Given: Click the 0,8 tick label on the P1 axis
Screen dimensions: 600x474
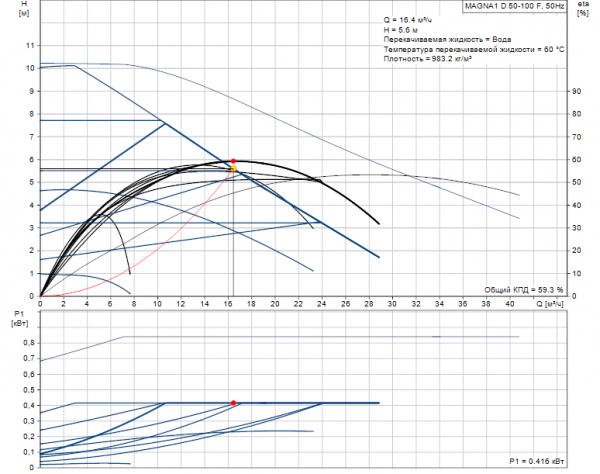Looking at the screenshot, I should tap(29, 343).
